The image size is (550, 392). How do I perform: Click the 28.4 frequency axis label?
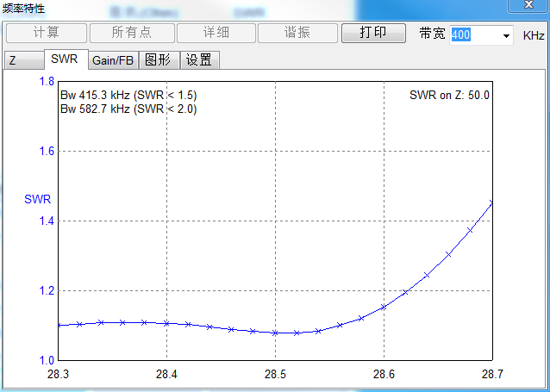[166, 374]
